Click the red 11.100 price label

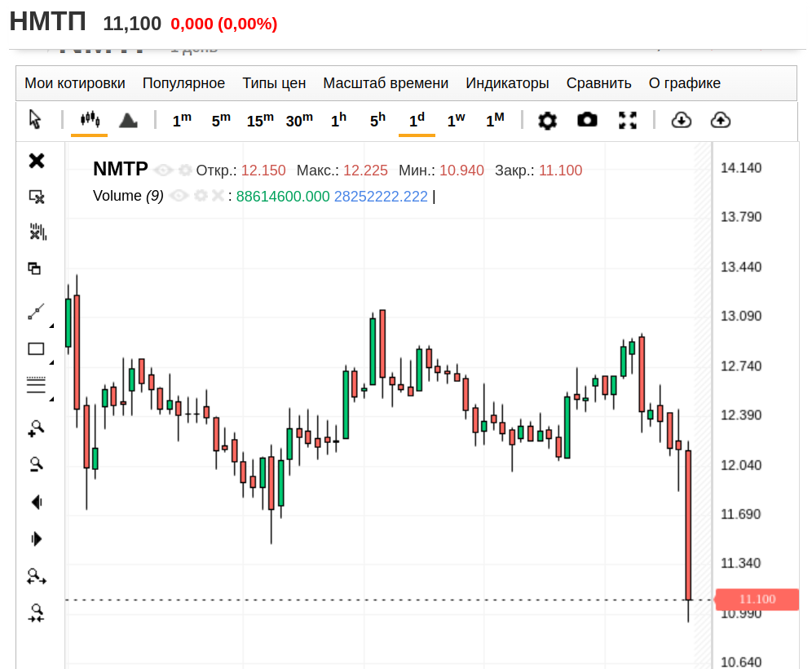coord(757,600)
